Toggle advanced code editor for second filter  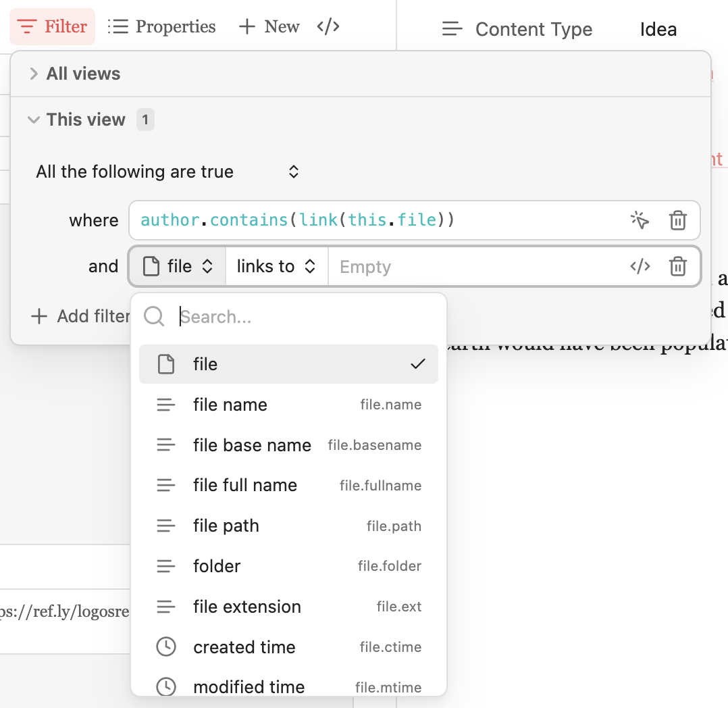640,267
